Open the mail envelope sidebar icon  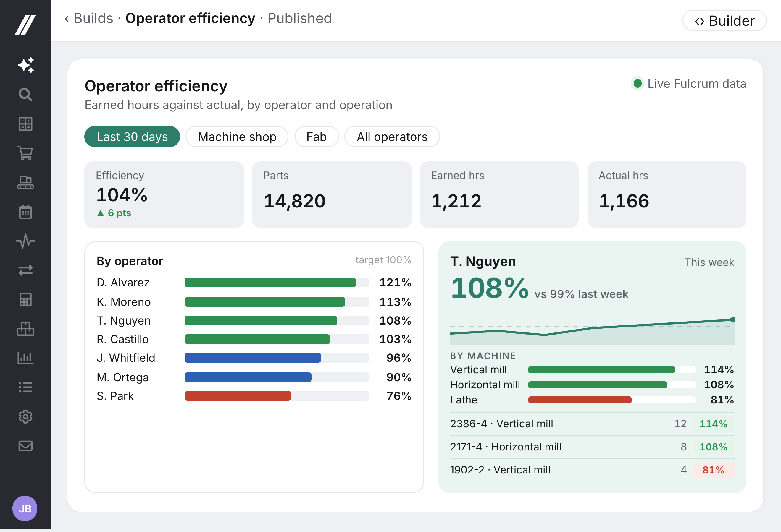[x=25, y=446]
